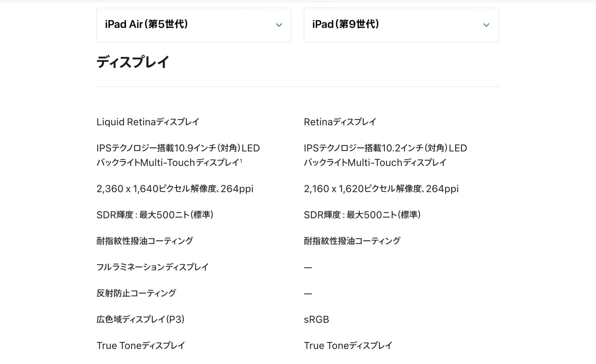Open the iPad Air (第5世代) model dropdown
This screenshot has width=596, height=364.
[x=193, y=25]
